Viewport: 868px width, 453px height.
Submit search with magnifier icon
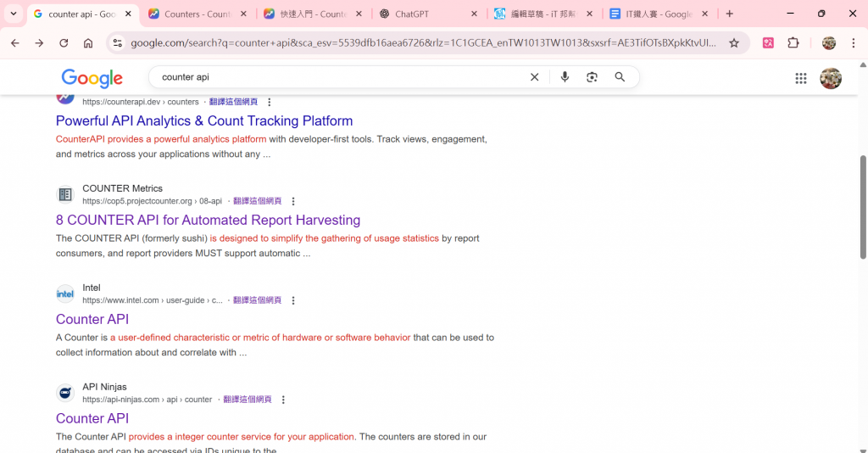[x=620, y=77]
